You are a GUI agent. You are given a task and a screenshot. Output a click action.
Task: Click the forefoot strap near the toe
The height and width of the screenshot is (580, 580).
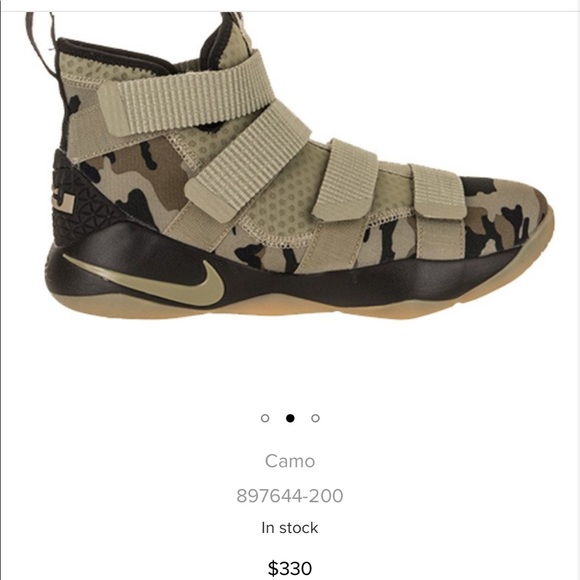click(438, 192)
